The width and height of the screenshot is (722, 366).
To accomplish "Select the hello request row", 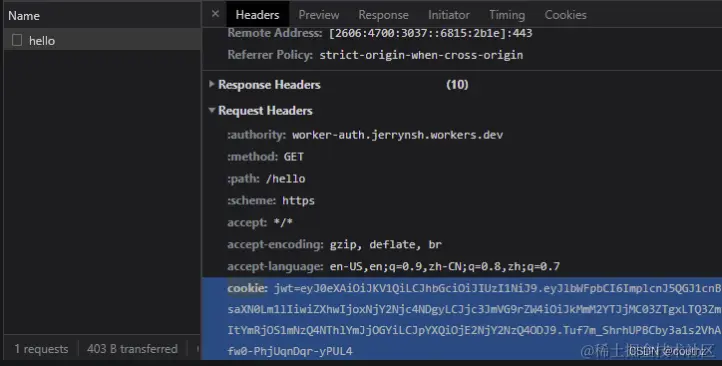I will pyautogui.click(x=102, y=40).
